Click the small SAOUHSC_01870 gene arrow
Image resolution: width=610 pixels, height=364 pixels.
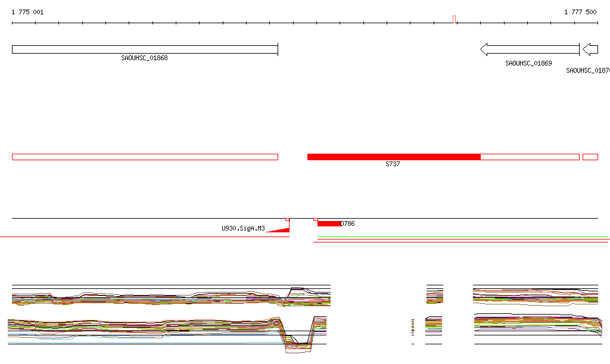[590, 49]
